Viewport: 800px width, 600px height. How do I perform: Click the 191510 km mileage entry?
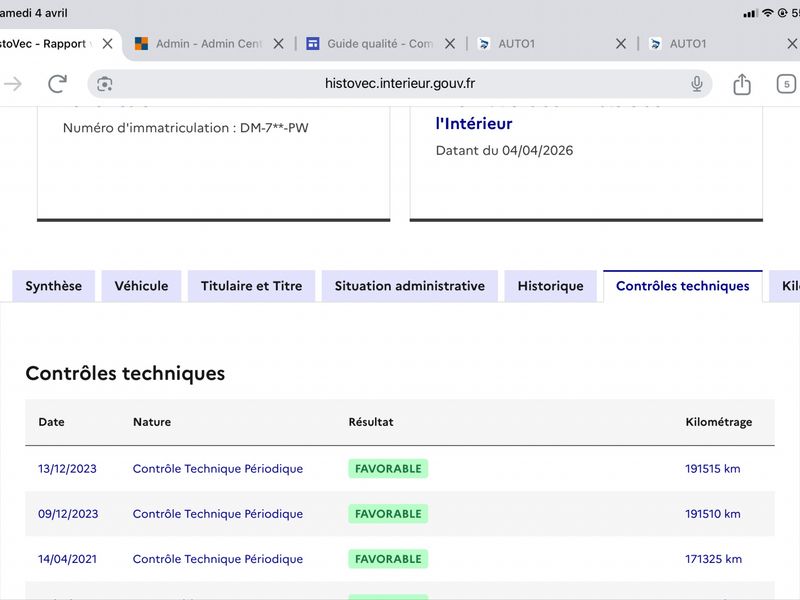(x=712, y=514)
